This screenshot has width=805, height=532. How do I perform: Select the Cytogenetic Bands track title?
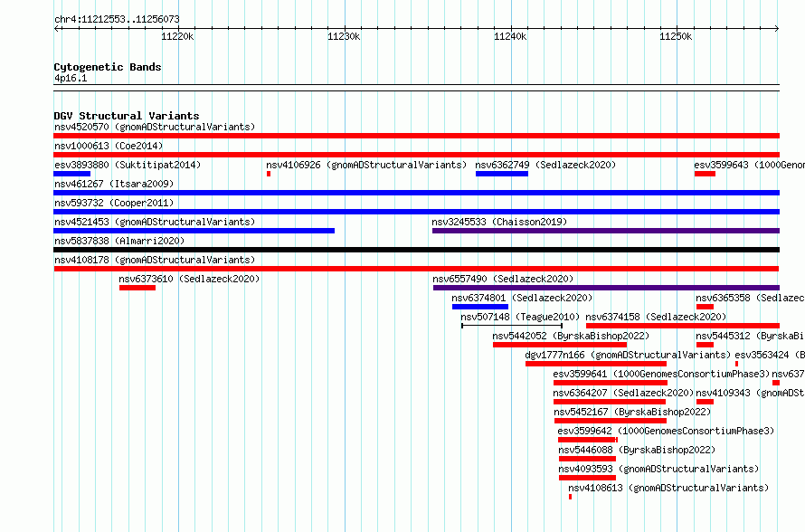pyautogui.click(x=108, y=67)
